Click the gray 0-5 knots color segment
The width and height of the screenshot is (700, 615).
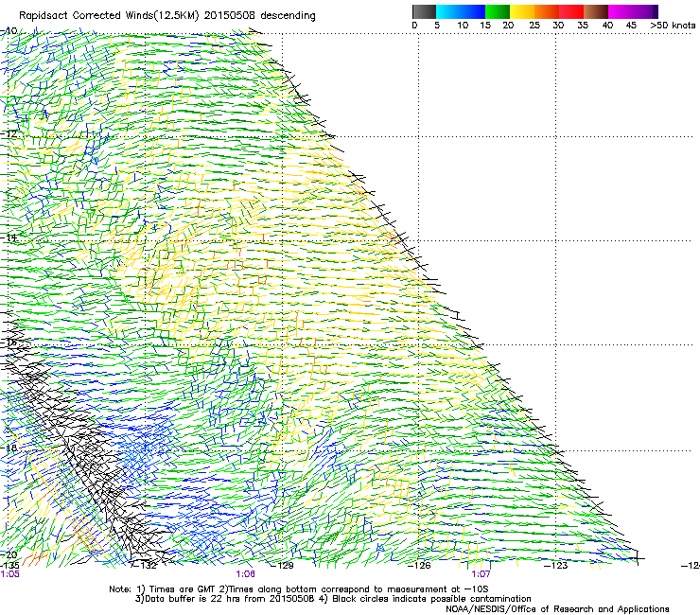coord(424,11)
